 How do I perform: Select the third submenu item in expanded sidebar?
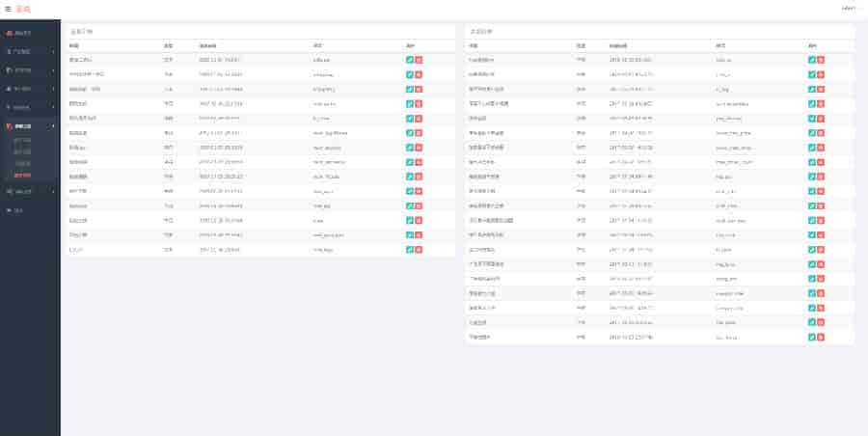click(23, 163)
